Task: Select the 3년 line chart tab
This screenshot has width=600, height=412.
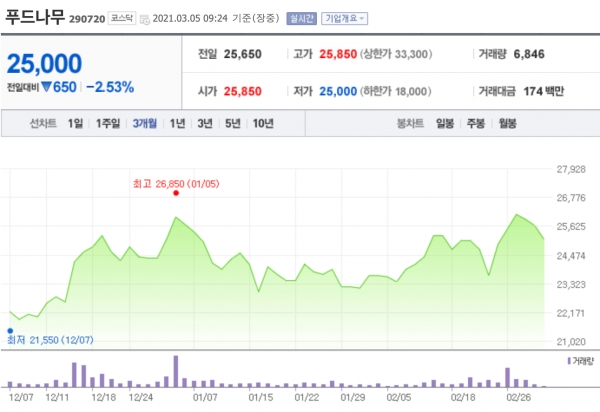Action: pos(205,123)
